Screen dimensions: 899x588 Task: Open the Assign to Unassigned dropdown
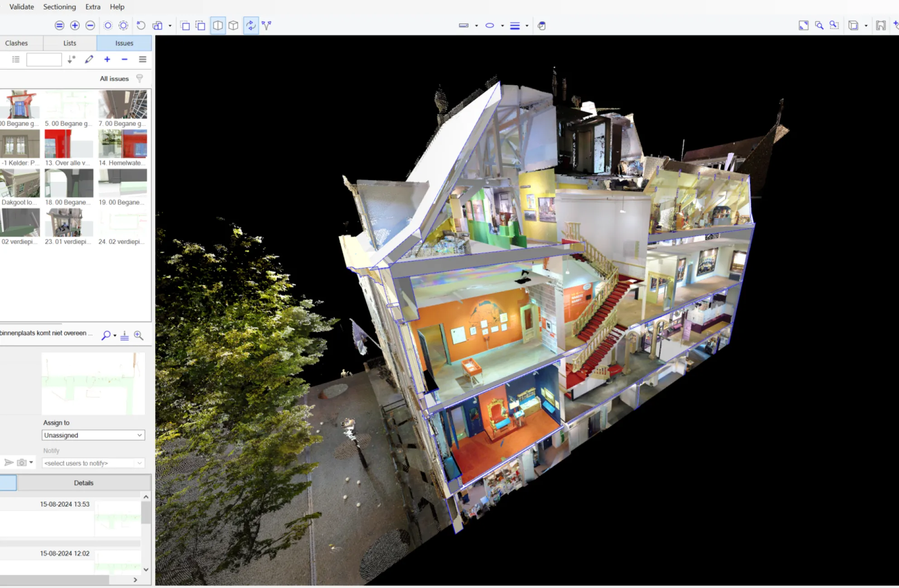coord(93,435)
